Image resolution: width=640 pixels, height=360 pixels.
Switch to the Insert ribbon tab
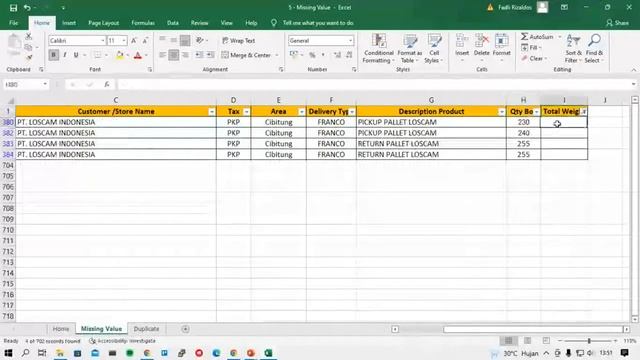[x=69, y=23]
